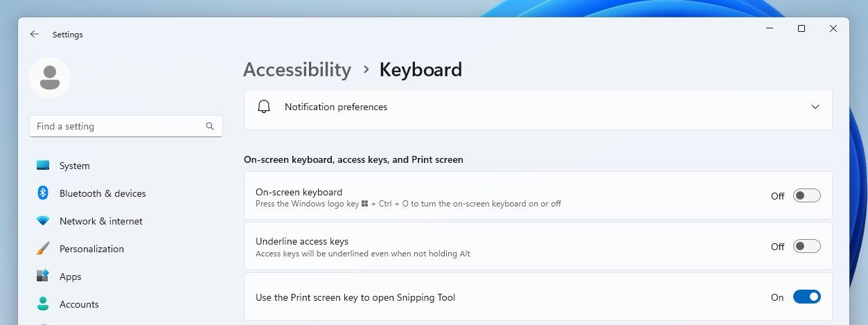868x325 pixels.
Task: Click the Accounts person icon
Action: [43, 304]
